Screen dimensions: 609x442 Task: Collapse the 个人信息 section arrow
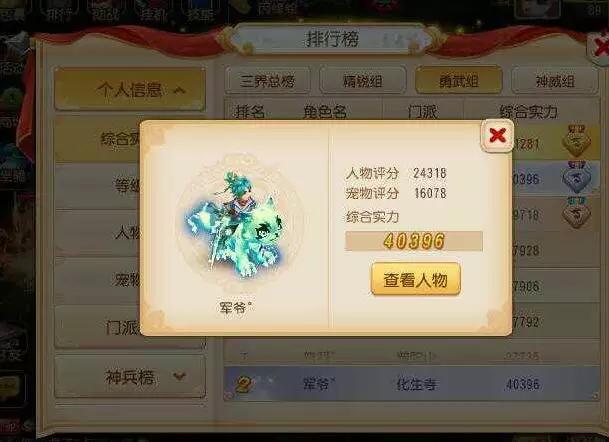click(x=179, y=90)
